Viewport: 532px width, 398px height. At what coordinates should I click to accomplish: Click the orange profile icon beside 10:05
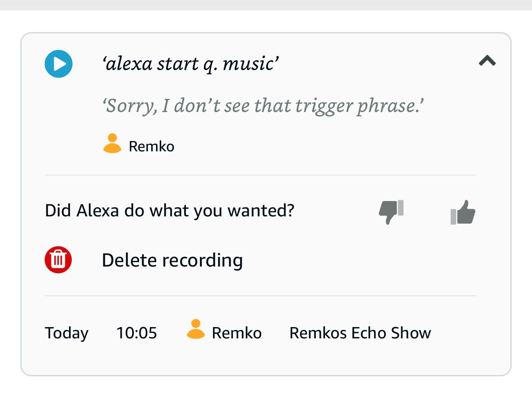pos(195,329)
